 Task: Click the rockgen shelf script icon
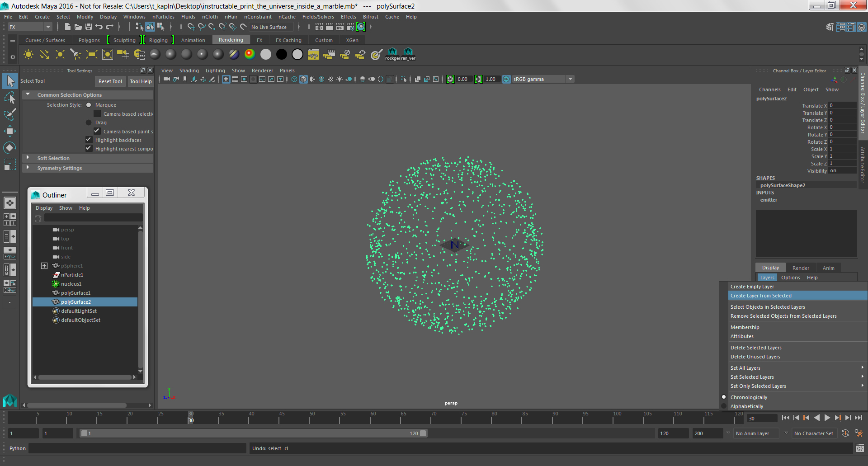tap(392, 54)
